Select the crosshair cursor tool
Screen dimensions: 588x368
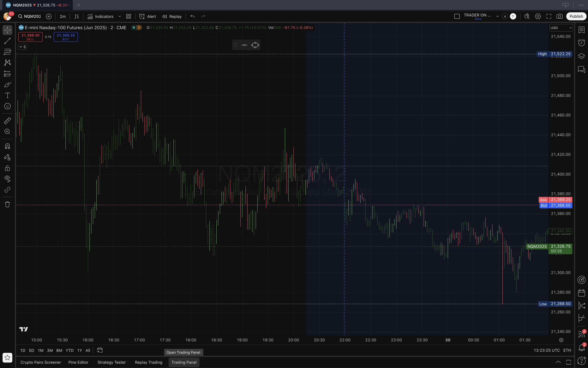coord(7,30)
